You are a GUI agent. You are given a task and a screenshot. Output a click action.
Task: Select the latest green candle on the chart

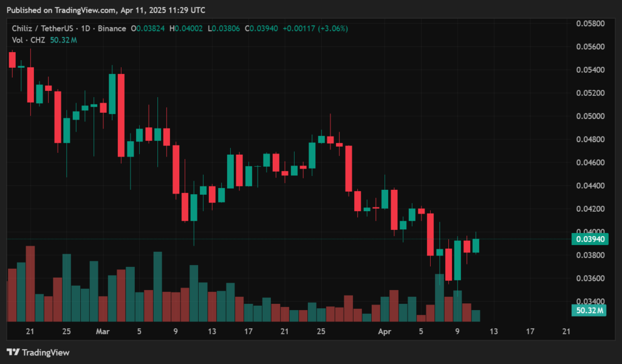click(476, 245)
